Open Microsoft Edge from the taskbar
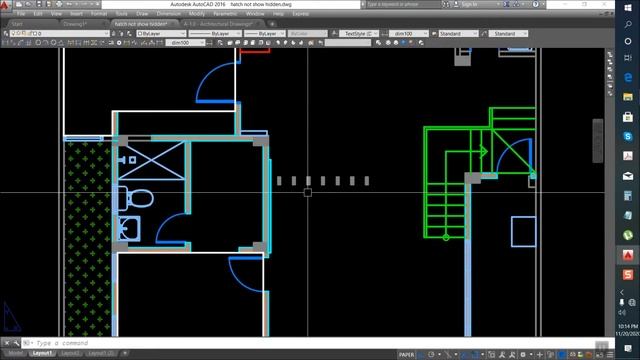 click(628, 77)
